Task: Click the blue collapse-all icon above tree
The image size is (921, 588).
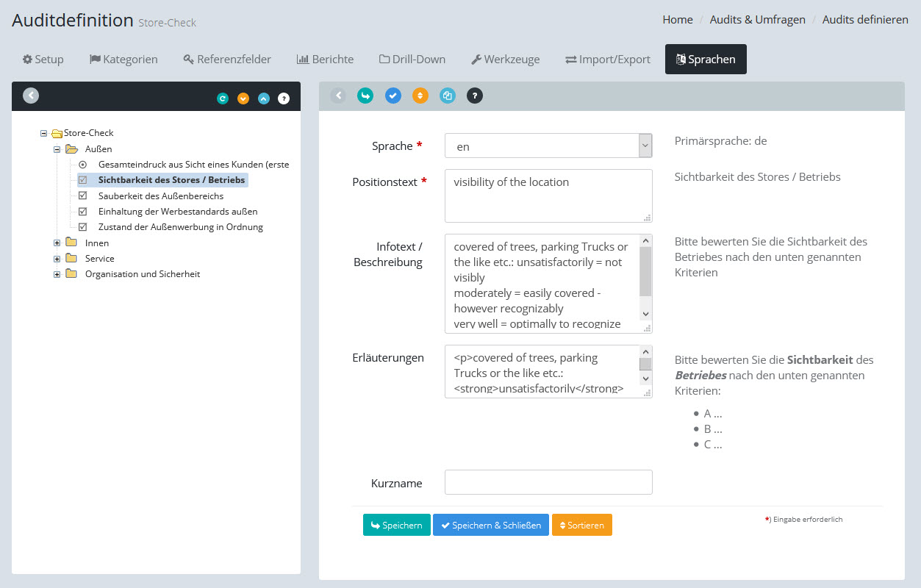Action: tap(264, 98)
